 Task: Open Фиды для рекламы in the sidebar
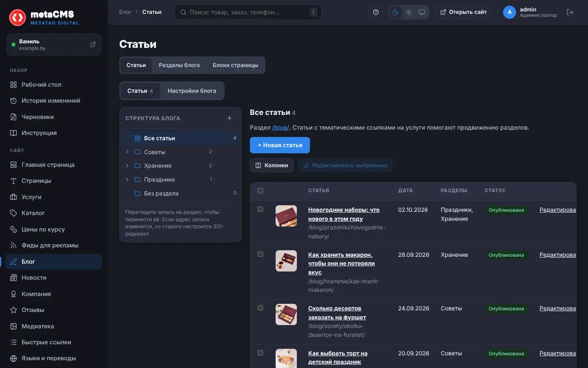(54, 245)
